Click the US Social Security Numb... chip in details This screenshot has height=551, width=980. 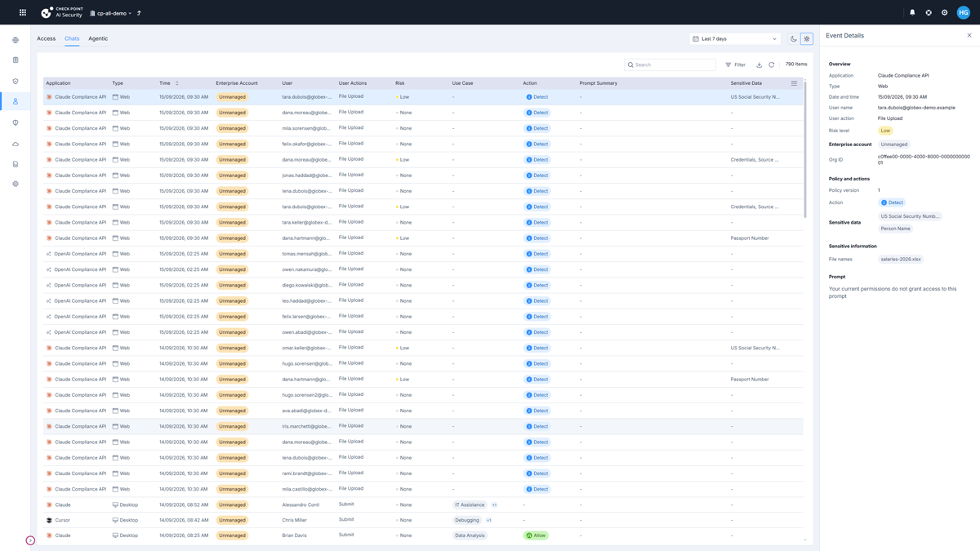point(910,216)
